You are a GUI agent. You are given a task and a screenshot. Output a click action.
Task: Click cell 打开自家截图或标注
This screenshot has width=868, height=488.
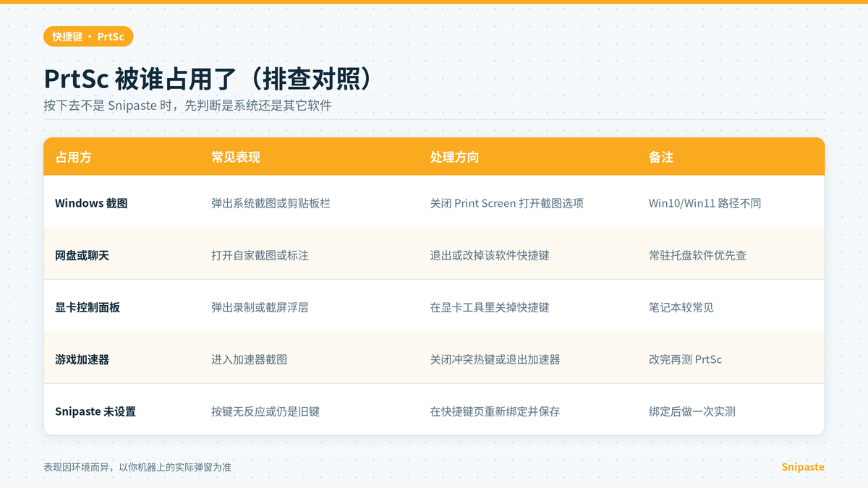coord(260,255)
